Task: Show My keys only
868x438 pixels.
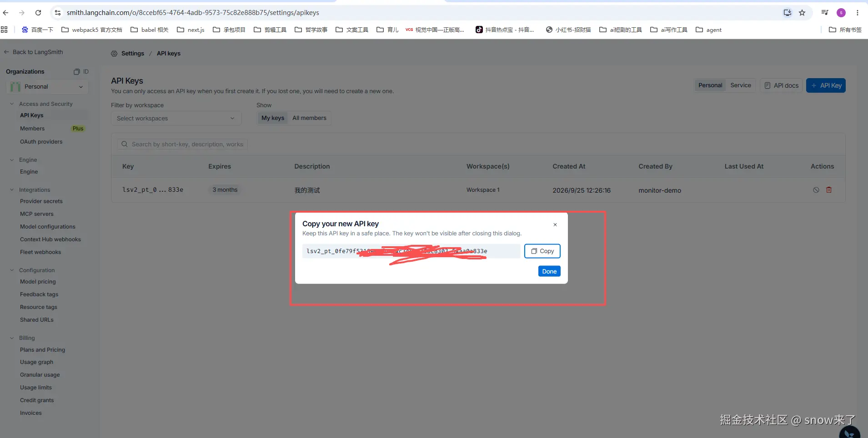Action: tap(273, 118)
